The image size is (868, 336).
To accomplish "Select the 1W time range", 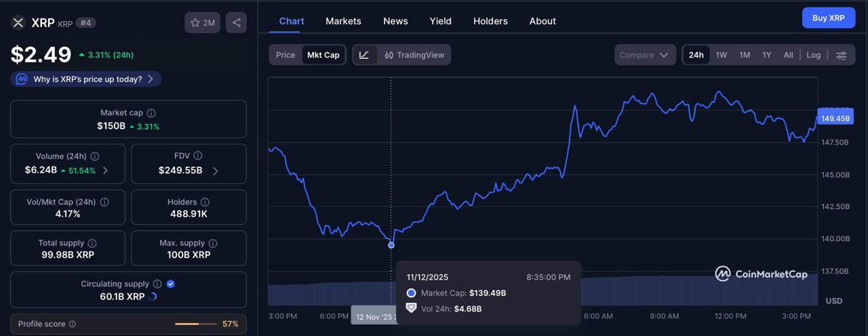I will pyautogui.click(x=722, y=55).
